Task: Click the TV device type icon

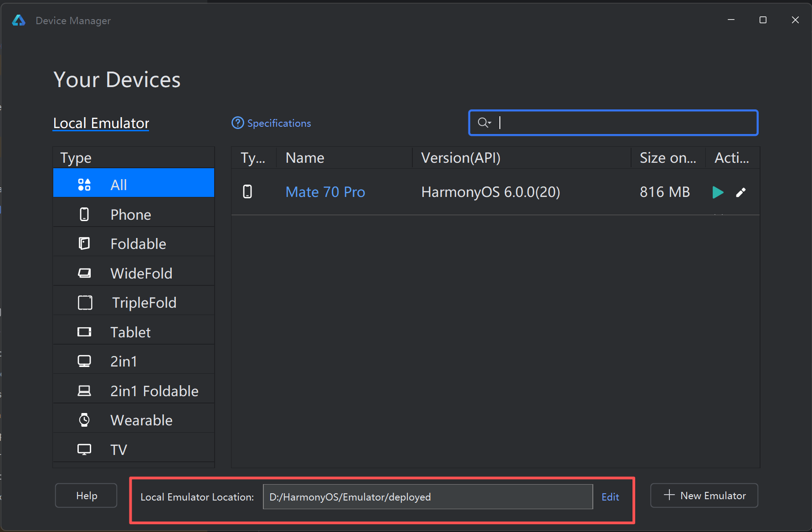Action: tap(84, 449)
